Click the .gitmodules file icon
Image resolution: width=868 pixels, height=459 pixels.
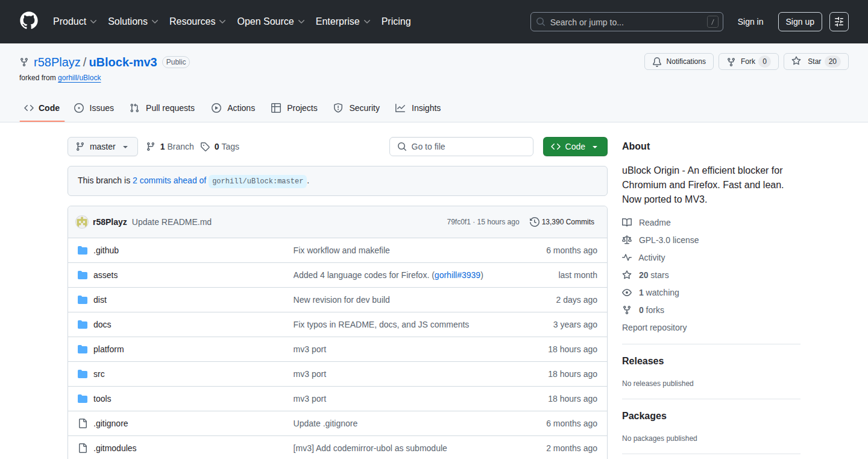83,448
